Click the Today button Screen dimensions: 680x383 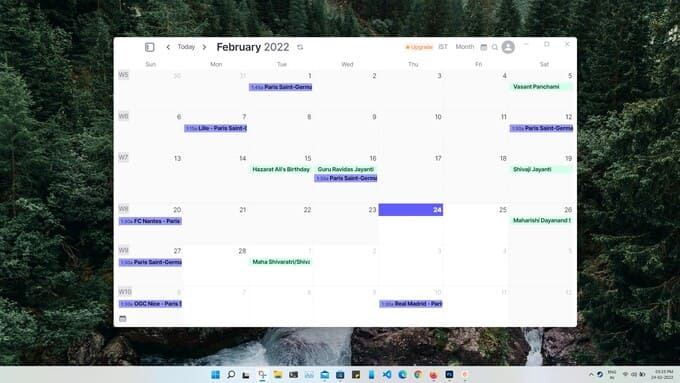[186, 46]
